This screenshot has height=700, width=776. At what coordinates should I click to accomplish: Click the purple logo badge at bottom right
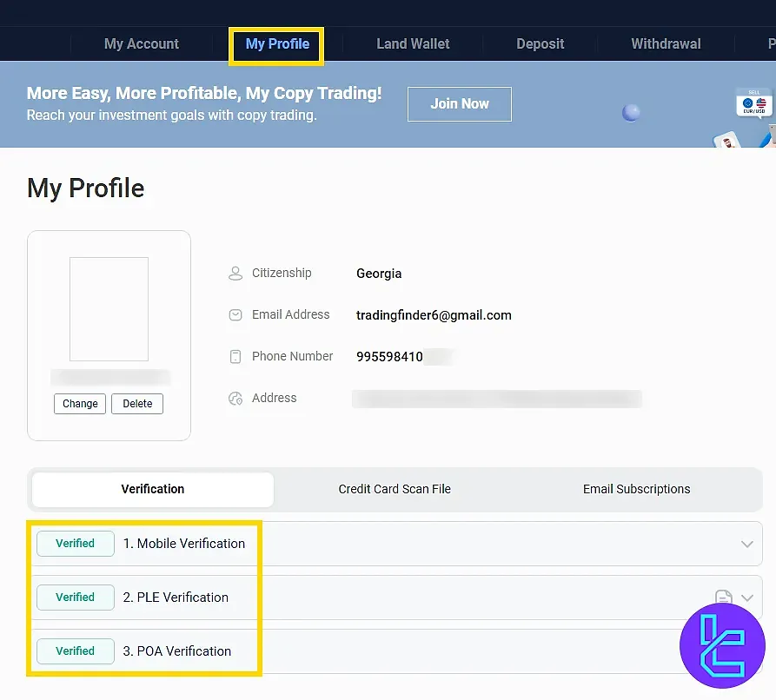tap(723, 645)
